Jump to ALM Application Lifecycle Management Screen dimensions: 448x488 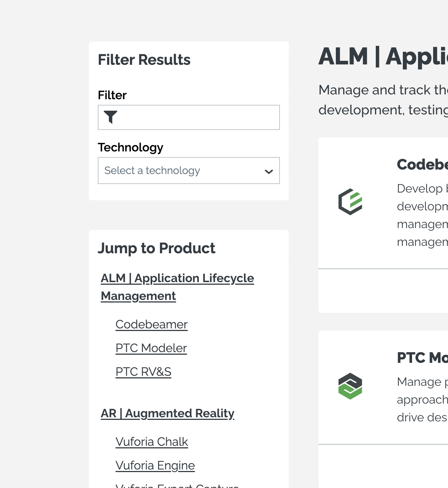click(x=177, y=287)
